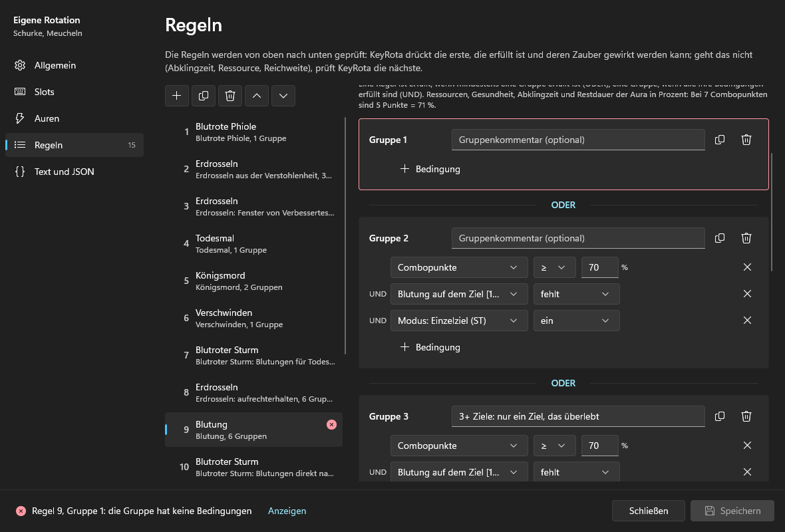Expand the Modus: Einzelziel (ST) dropdown
This screenshot has width=785, height=532.
(459, 321)
